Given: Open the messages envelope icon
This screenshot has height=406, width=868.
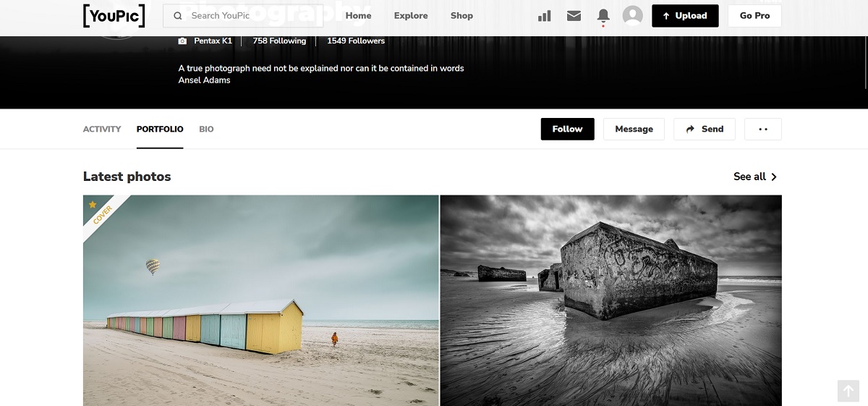Looking at the screenshot, I should [574, 16].
